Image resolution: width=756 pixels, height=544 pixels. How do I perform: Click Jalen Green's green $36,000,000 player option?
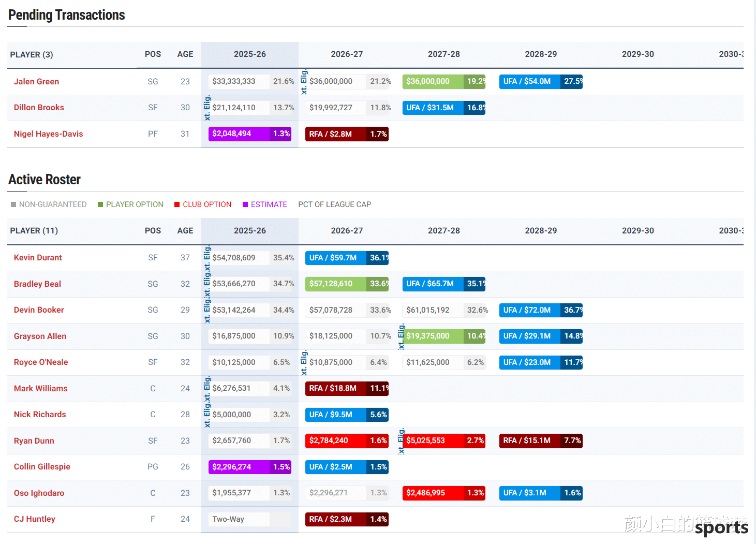pyautogui.click(x=444, y=81)
